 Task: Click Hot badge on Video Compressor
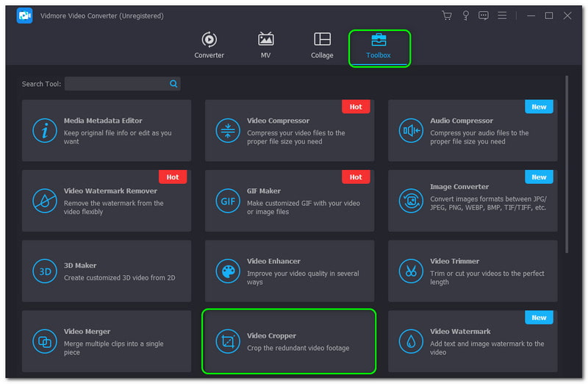356,107
